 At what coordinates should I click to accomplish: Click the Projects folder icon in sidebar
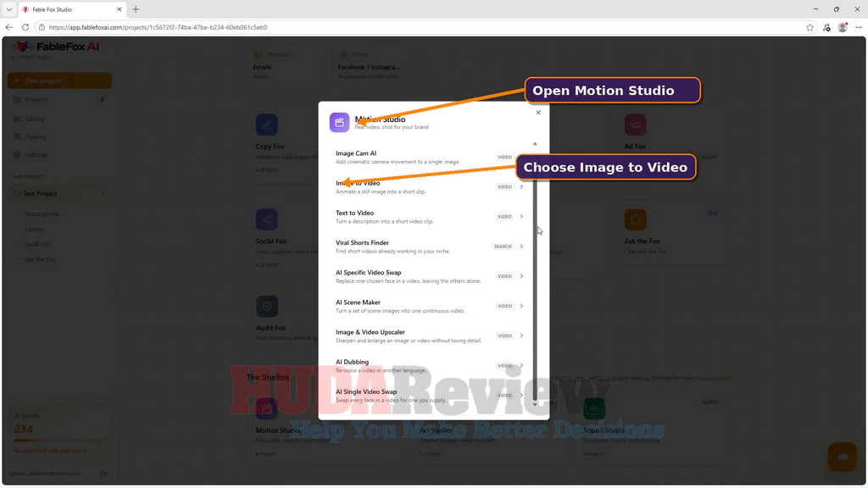coord(17,100)
